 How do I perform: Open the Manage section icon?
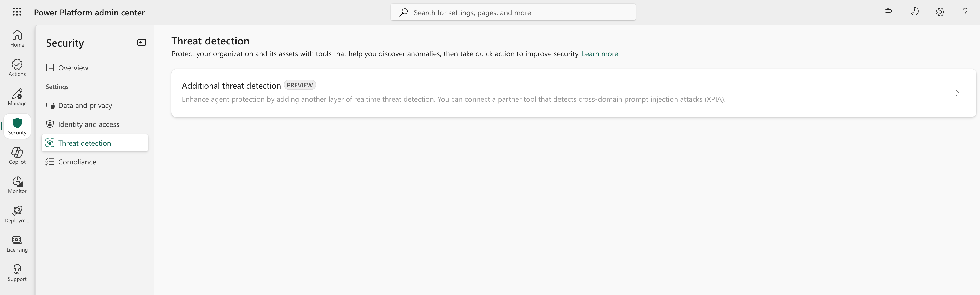(x=17, y=97)
